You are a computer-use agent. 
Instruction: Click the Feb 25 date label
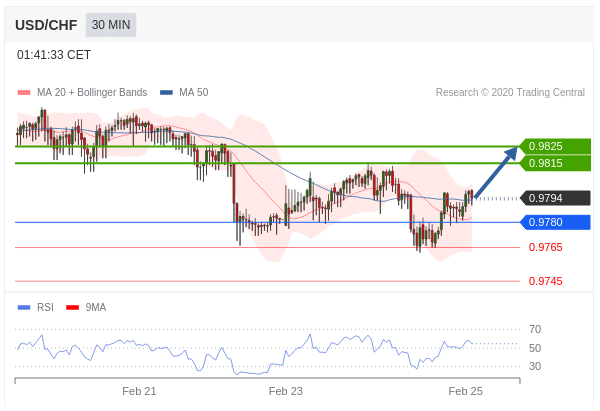(x=465, y=391)
